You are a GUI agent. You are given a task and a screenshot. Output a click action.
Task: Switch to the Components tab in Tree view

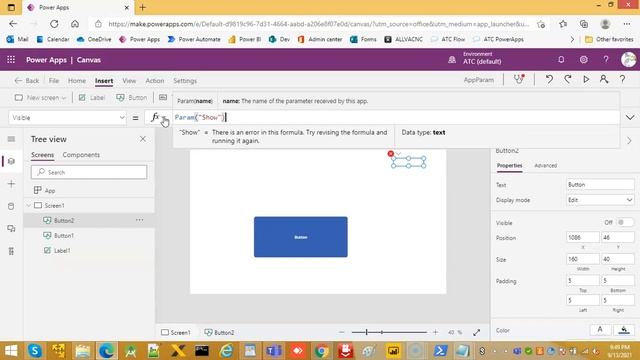click(x=81, y=155)
